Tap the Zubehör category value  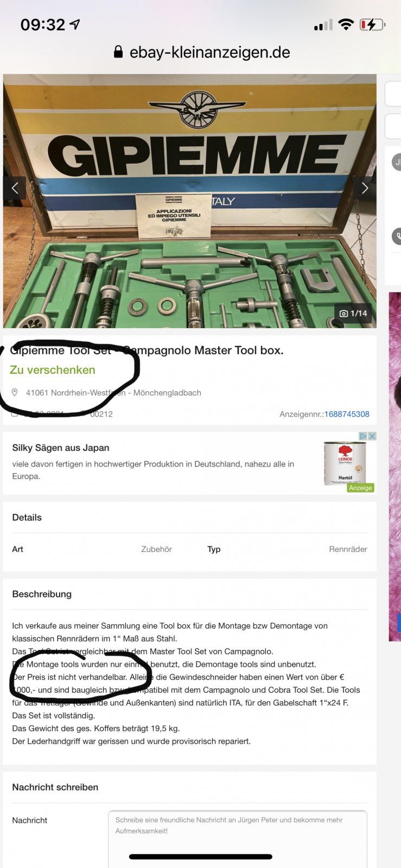(156, 549)
